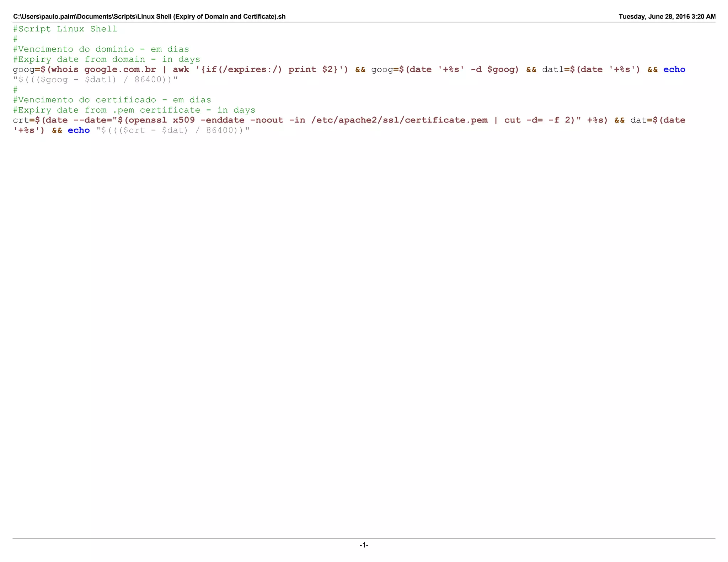Viewport: 728px width, 562px height.
Task: Click the 'dat1=$(date' assignment text
Action: [x=572, y=69]
